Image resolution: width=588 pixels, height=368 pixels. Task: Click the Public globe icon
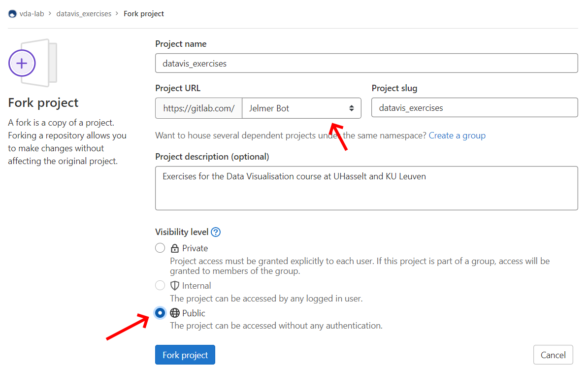[175, 313]
